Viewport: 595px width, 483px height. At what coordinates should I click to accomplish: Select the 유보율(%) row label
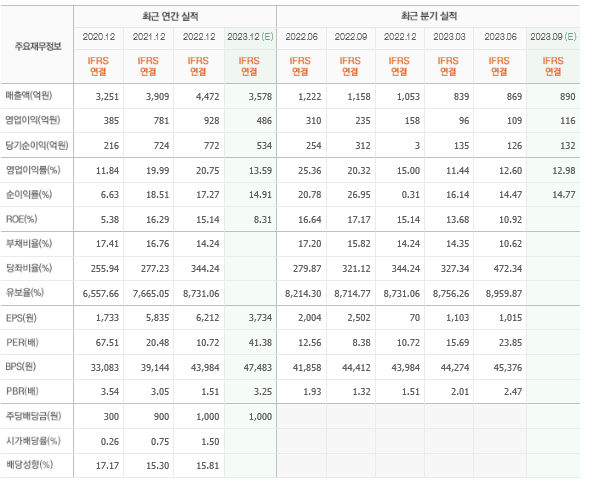coord(25,293)
